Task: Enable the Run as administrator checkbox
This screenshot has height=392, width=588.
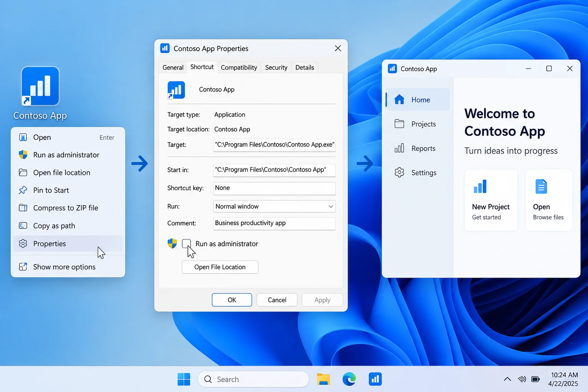Action: pyautogui.click(x=186, y=243)
